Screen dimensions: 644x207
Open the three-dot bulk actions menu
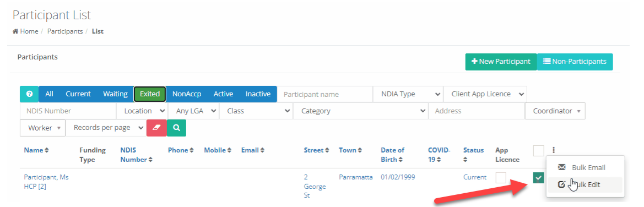click(x=553, y=151)
